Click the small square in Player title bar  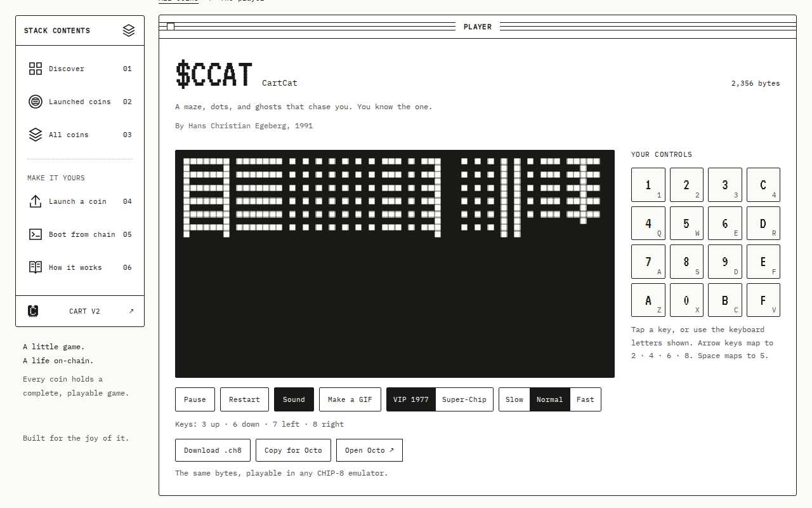click(x=170, y=27)
